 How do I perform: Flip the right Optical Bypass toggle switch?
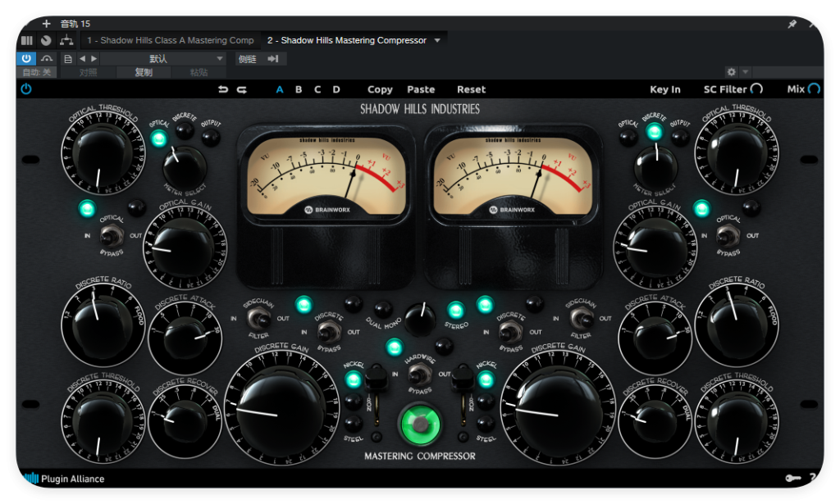pos(728,235)
